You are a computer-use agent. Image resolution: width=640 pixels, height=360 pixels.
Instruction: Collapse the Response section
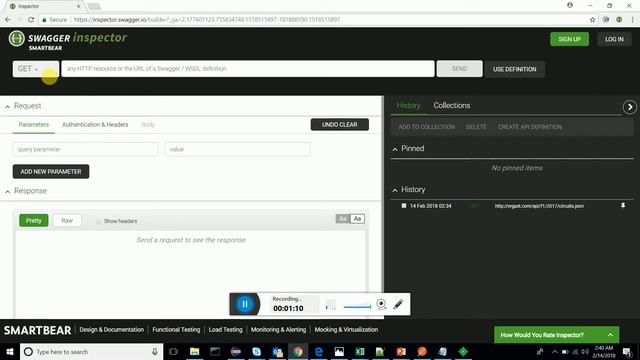[x=8, y=191]
